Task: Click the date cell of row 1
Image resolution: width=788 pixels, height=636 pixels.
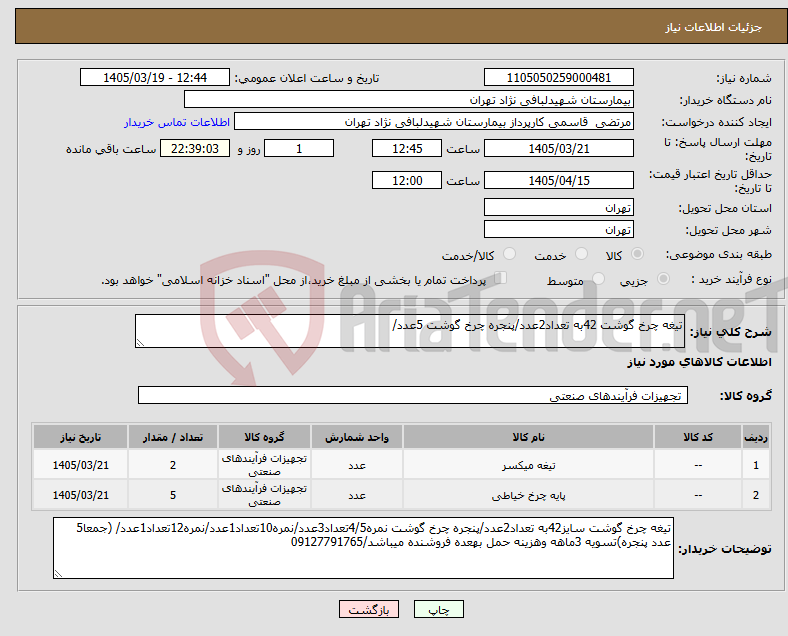Action: click(x=80, y=465)
